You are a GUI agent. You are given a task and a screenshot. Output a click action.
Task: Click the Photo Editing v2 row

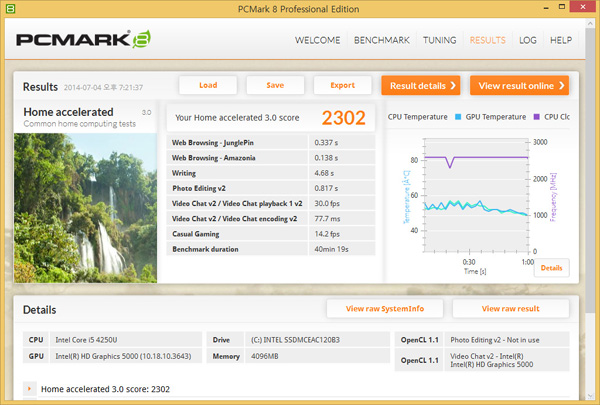[x=271, y=188]
